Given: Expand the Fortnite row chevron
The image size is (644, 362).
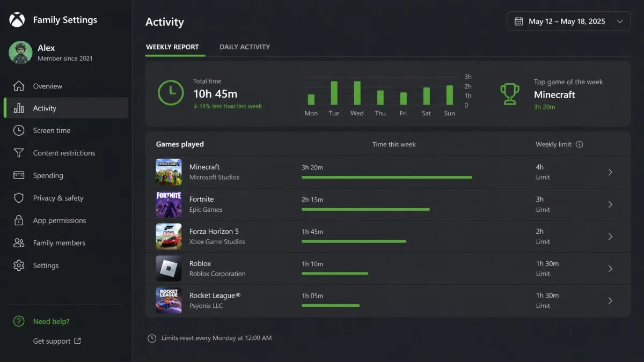Looking at the screenshot, I should [610, 204].
